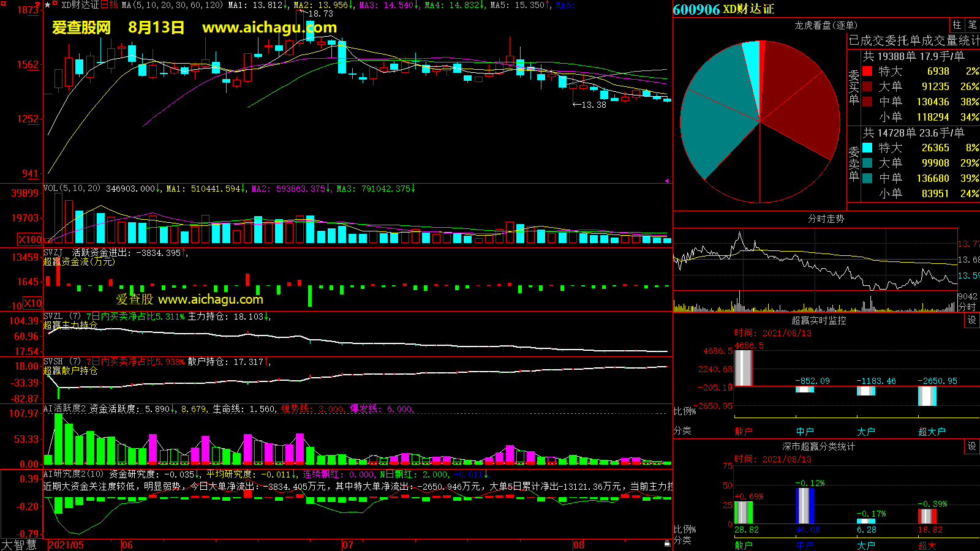Image resolution: width=980 pixels, height=551 pixels.
Task: Switch to 笔 tick view mode
Action: 972,25
